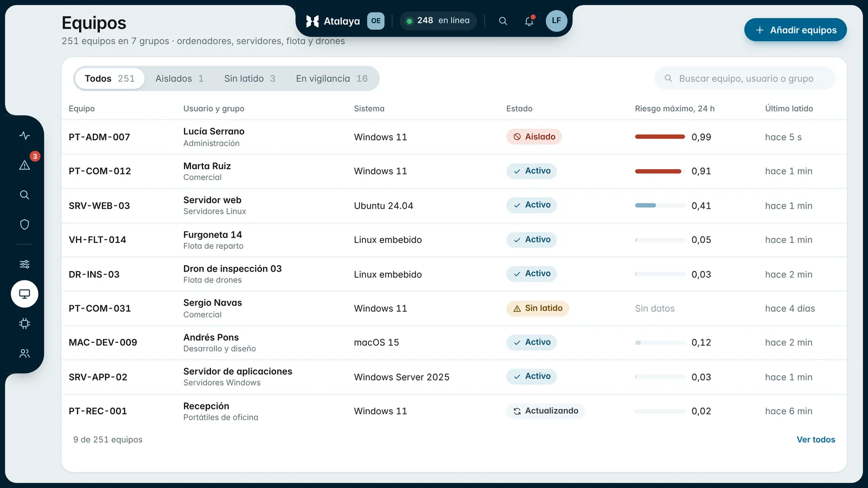The image size is (868, 488).
Task: Open the shield protection icon in sidebar
Action: point(24,224)
